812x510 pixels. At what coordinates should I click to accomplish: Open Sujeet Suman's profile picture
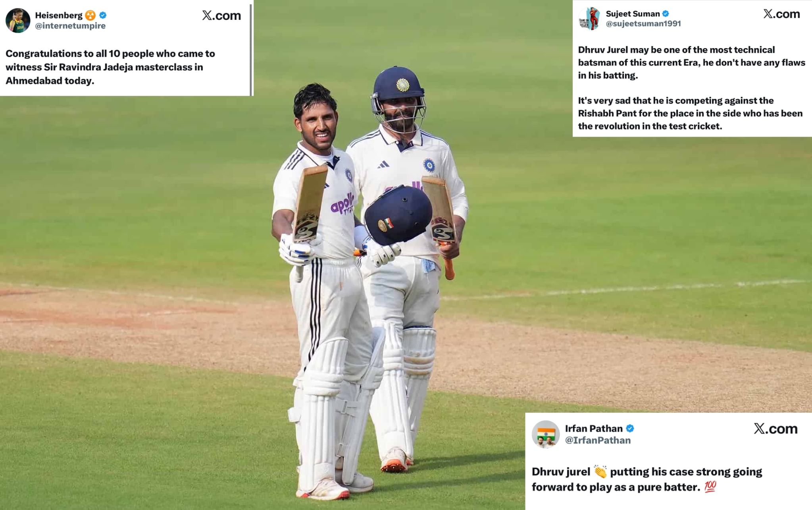pyautogui.click(x=589, y=18)
